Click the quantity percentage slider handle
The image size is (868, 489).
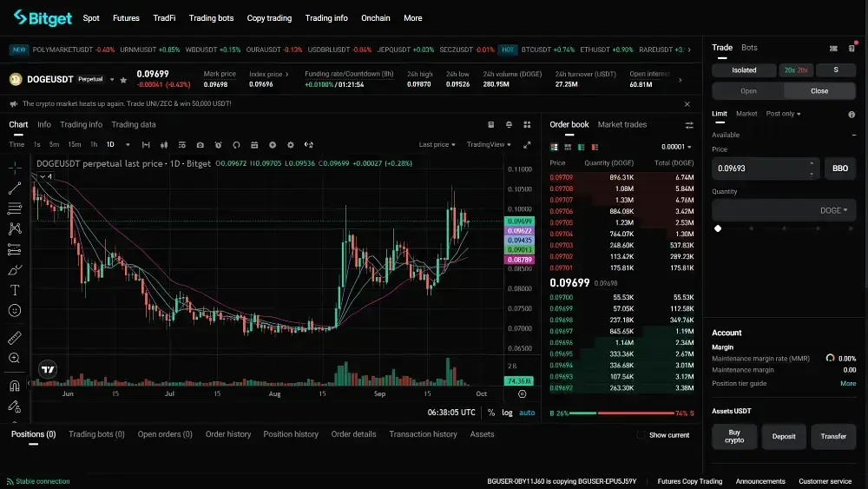coord(718,228)
